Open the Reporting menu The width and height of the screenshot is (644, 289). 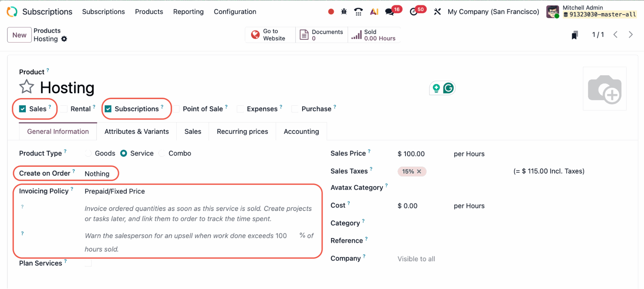tap(188, 12)
